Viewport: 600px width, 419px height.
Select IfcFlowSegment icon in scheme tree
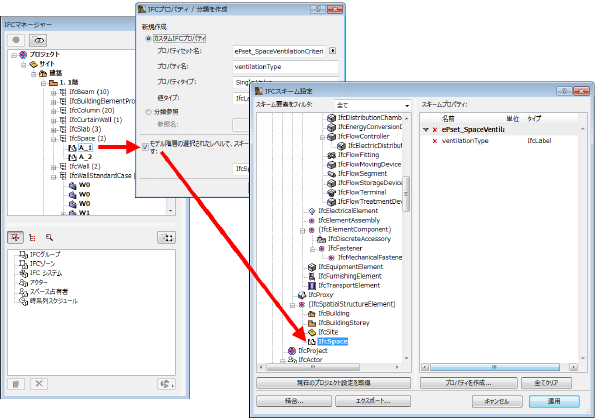[x=331, y=174]
